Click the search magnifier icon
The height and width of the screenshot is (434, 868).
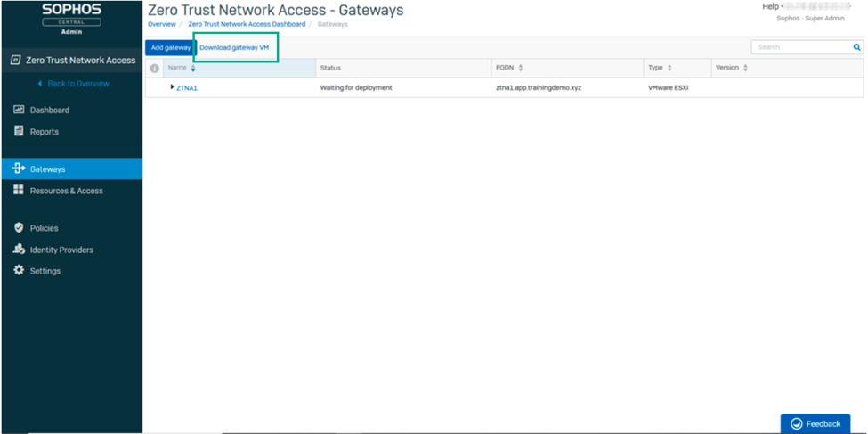click(x=857, y=47)
